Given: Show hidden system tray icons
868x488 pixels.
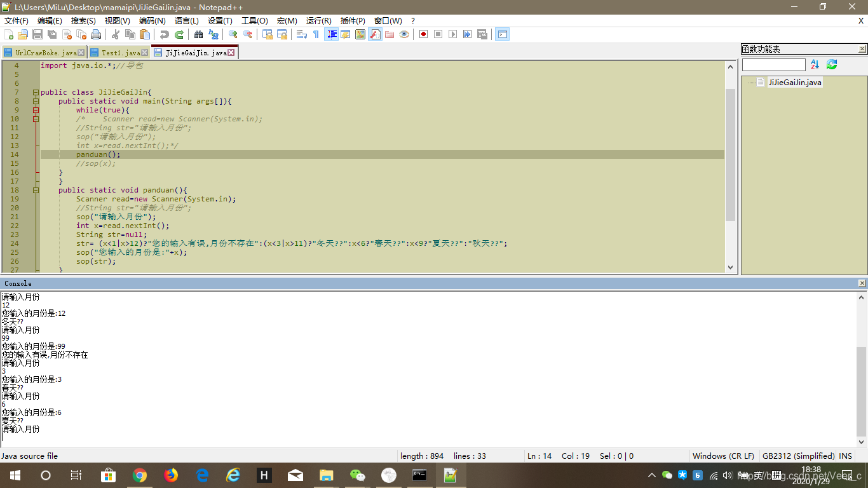Looking at the screenshot, I should (x=651, y=475).
